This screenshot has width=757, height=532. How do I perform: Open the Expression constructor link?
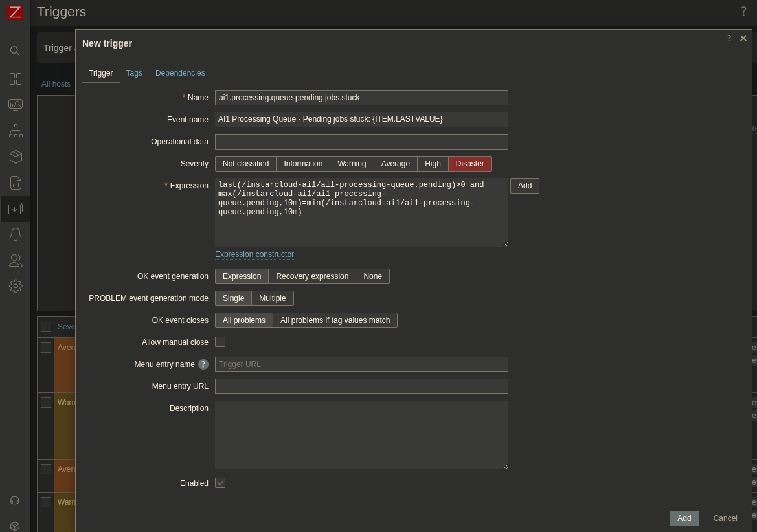point(254,254)
